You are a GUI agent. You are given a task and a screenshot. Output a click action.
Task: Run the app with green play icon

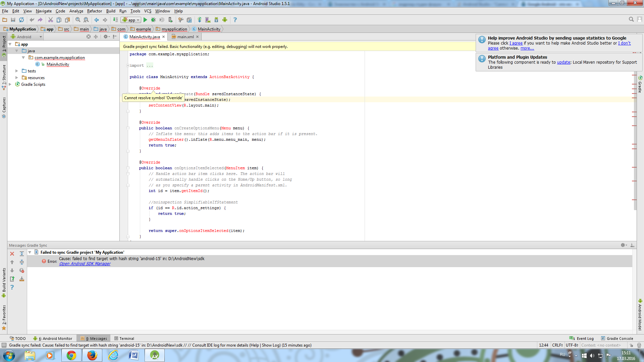[x=145, y=20]
